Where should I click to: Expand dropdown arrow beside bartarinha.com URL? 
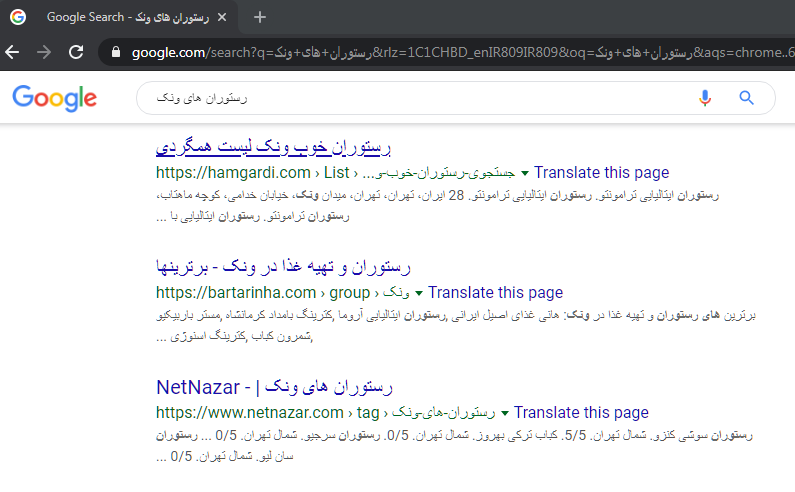point(419,293)
